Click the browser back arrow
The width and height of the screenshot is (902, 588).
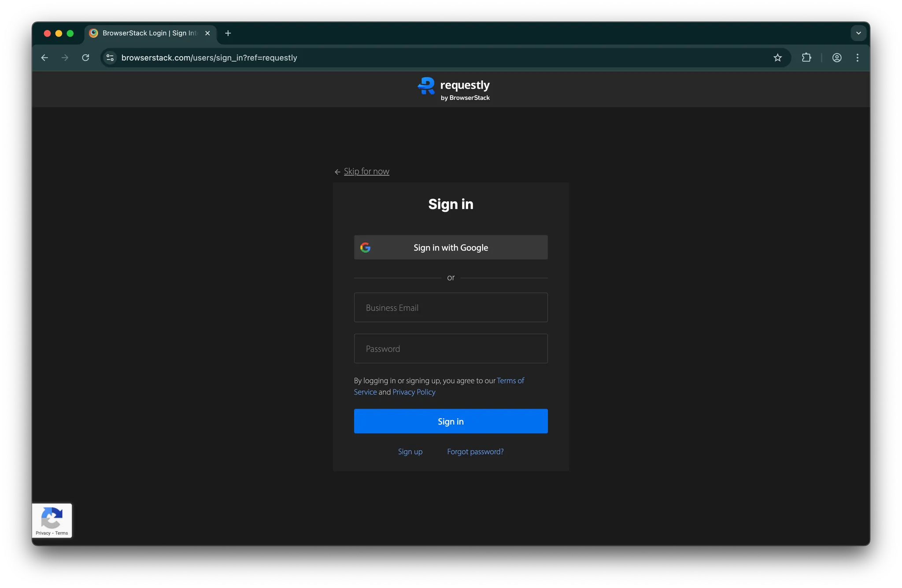[44, 58]
